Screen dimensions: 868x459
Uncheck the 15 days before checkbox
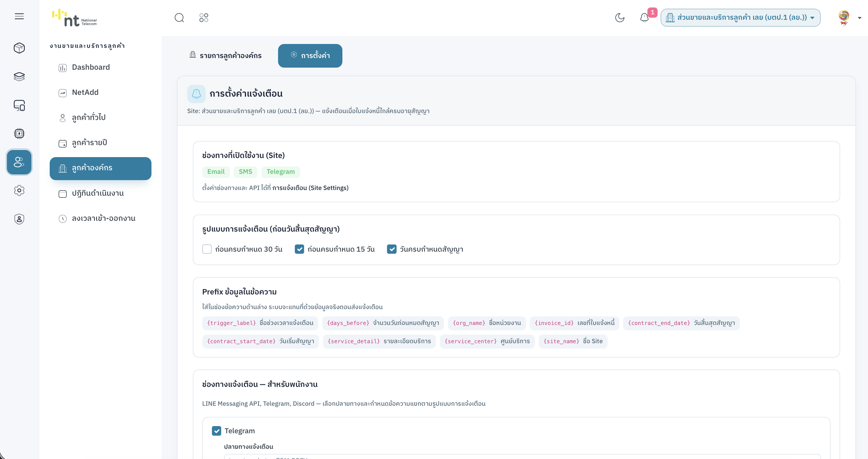click(x=299, y=249)
